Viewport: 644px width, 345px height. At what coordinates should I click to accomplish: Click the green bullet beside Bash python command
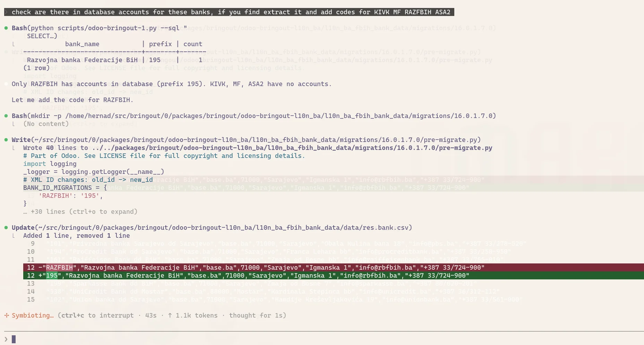(6, 28)
